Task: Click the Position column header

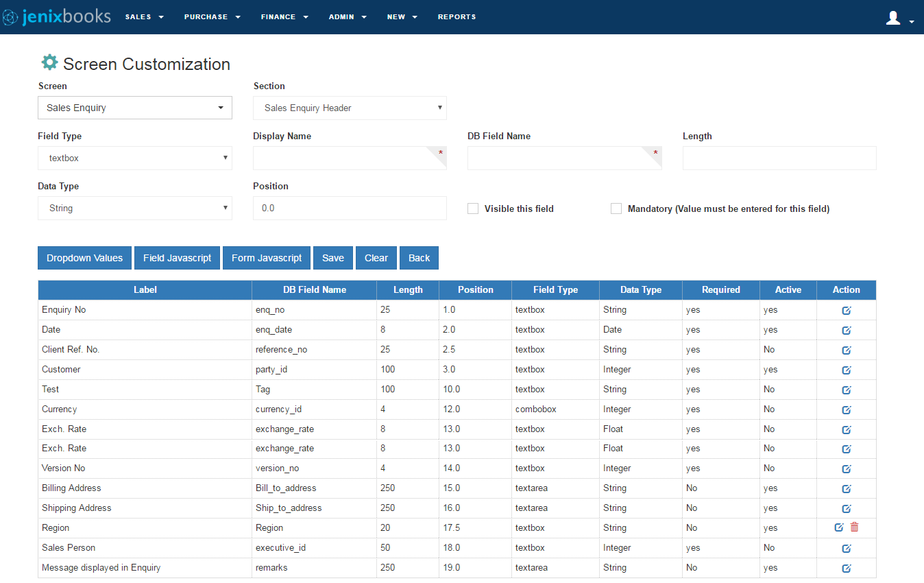Action: [x=476, y=289]
